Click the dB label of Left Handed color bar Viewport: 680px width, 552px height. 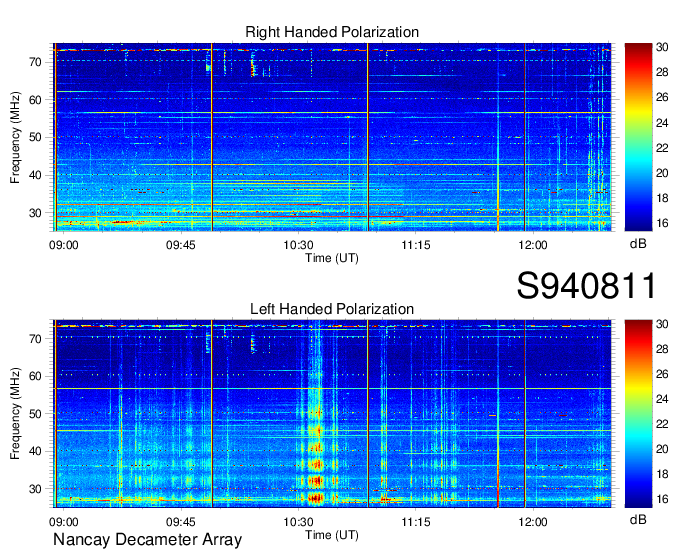tap(638, 519)
